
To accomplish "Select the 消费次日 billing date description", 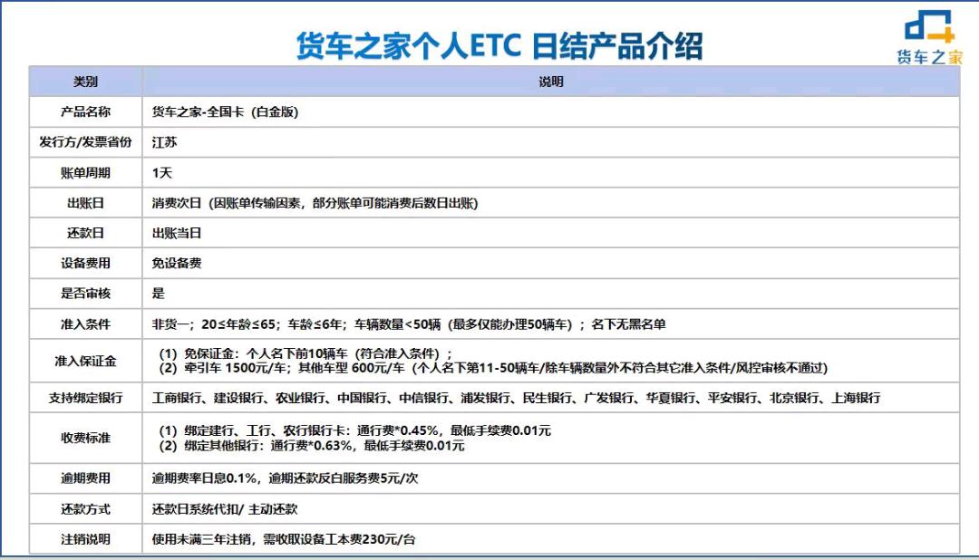I will click(x=315, y=203).
